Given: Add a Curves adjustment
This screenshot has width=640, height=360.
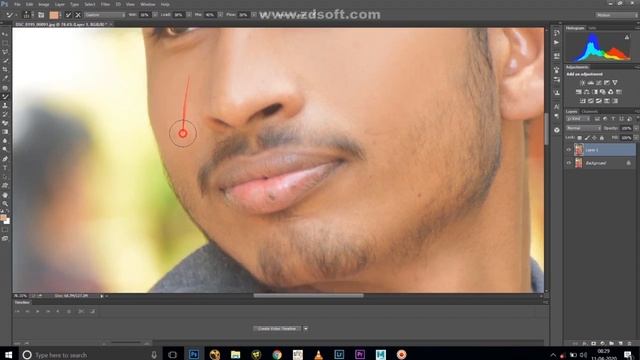Looking at the screenshot, I should click(x=599, y=83).
